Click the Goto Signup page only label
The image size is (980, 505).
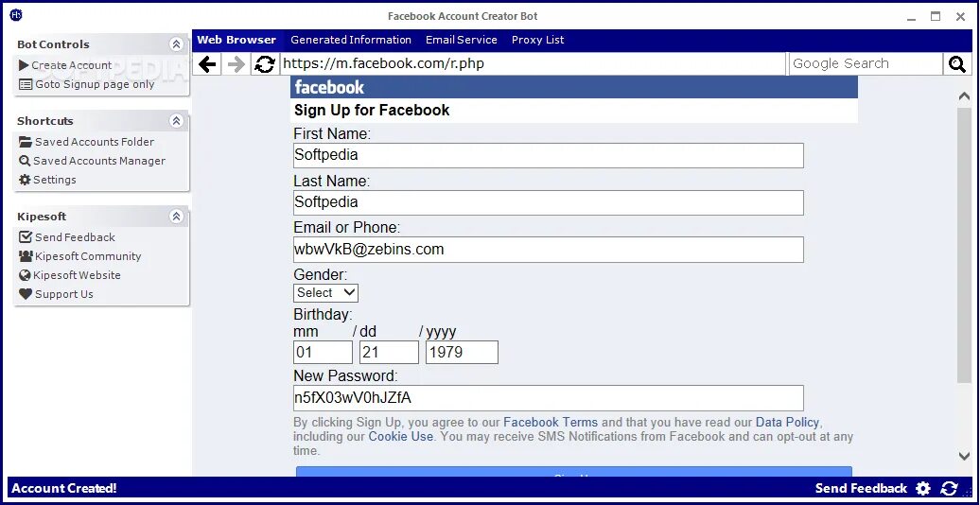pos(95,84)
